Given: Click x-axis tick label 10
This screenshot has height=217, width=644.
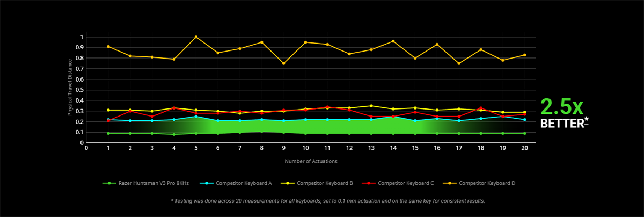Looking at the screenshot, I should click(305, 148).
